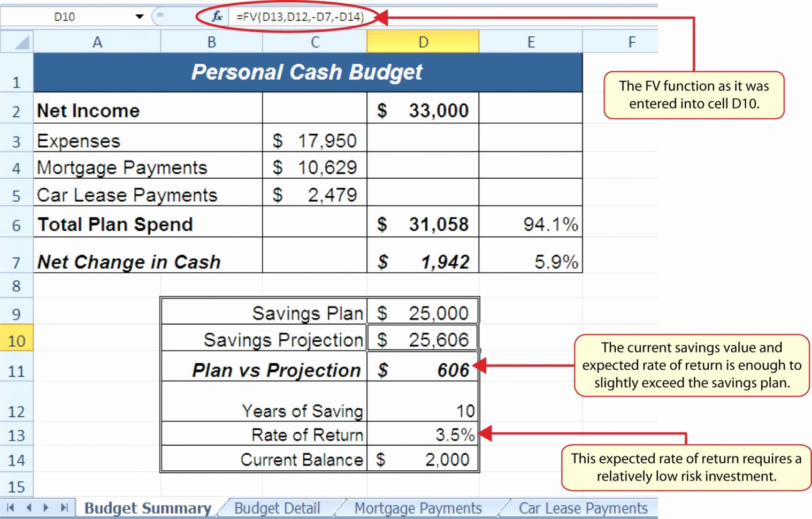
Task: Click the previous-sheet navigation arrow
Action: click(29, 508)
